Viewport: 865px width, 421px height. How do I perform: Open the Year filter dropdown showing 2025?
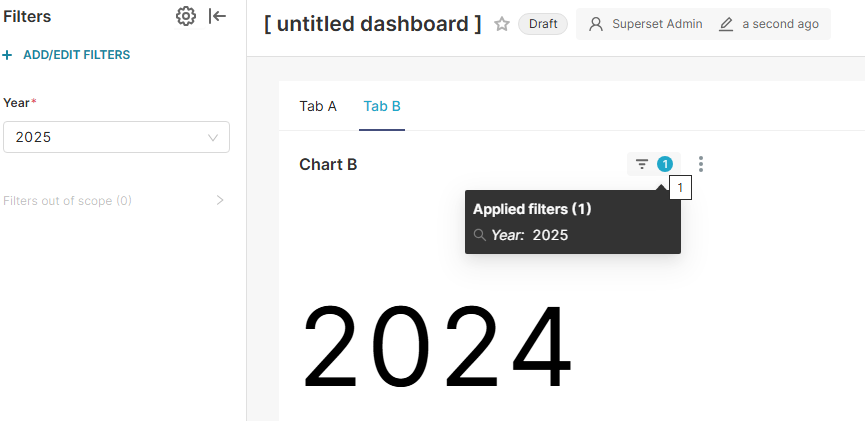[x=116, y=137]
